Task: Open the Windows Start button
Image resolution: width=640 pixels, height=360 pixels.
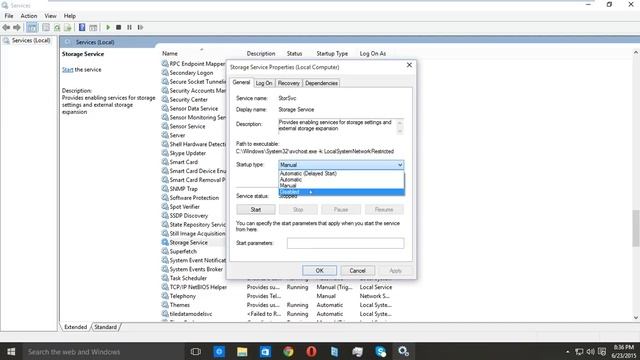Action: coord(11,351)
